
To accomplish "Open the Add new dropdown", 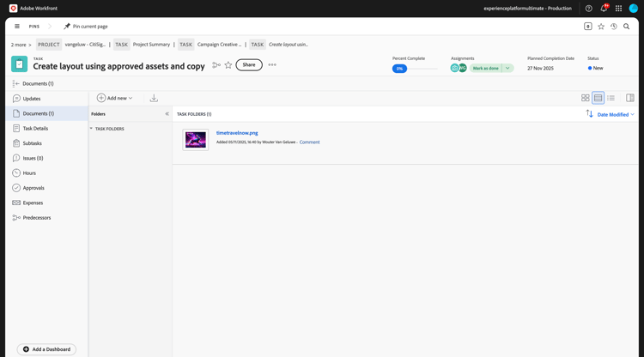I will pyautogui.click(x=114, y=98).
